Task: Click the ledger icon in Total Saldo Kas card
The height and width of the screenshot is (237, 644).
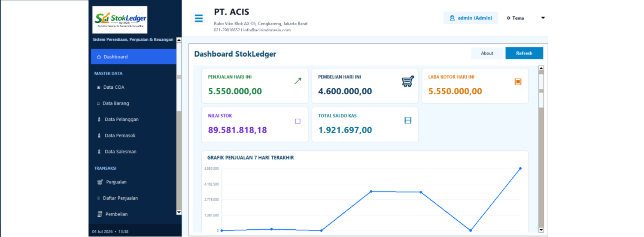Action: pos(408,120)
